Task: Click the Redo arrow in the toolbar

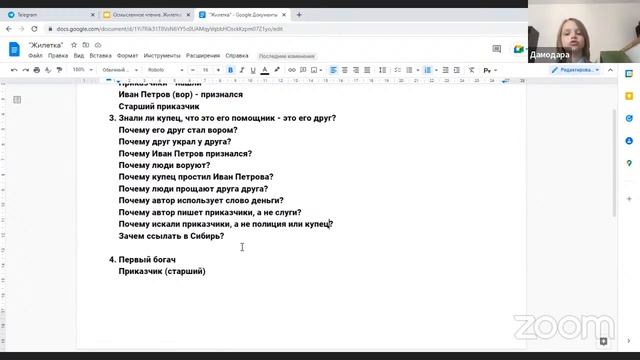Action: (x=25, y=70)
